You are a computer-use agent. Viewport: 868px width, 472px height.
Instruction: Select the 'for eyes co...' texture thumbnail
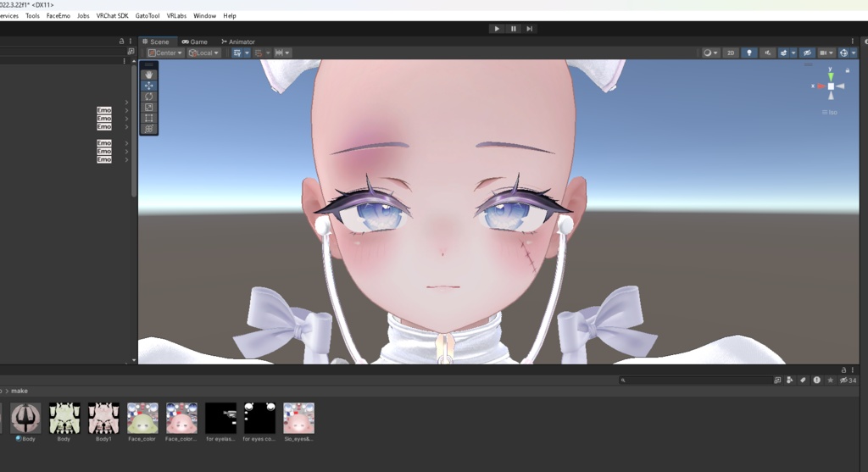259,419
